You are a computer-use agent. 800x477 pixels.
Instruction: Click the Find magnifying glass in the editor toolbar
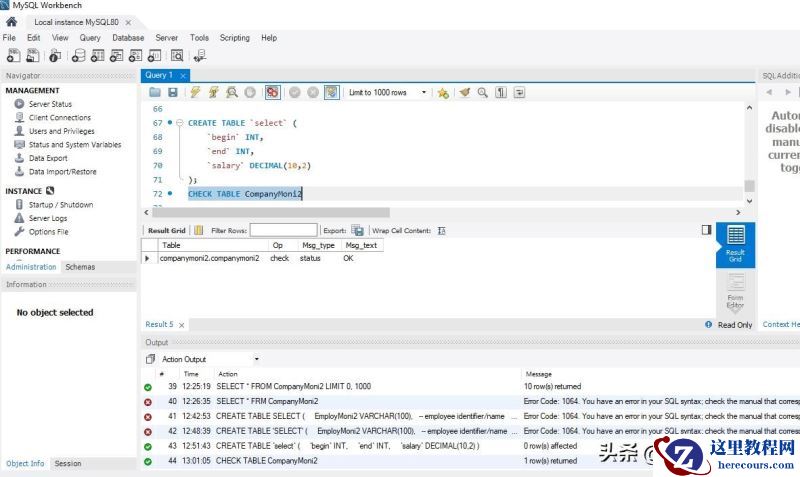coord(482,92)
